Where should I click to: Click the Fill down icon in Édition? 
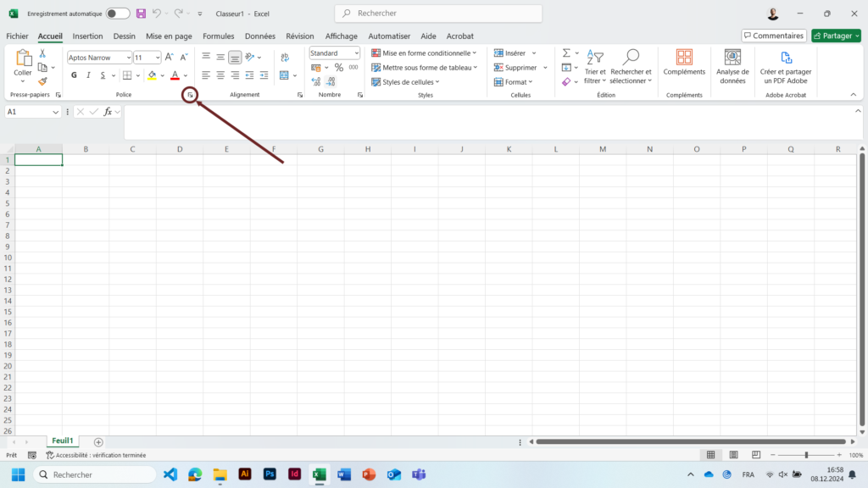coord(566,68)
